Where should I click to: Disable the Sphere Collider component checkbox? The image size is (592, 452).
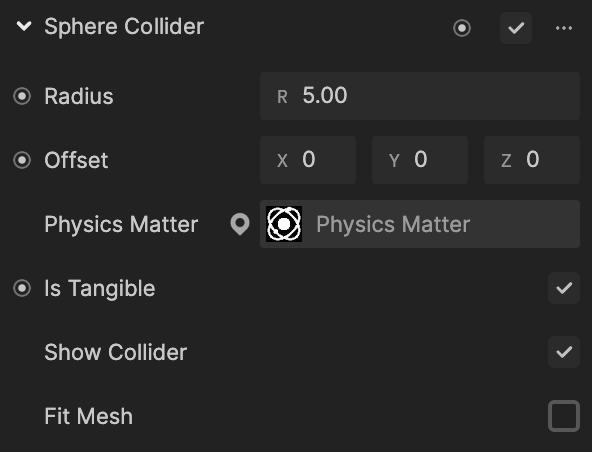[516, 28]
